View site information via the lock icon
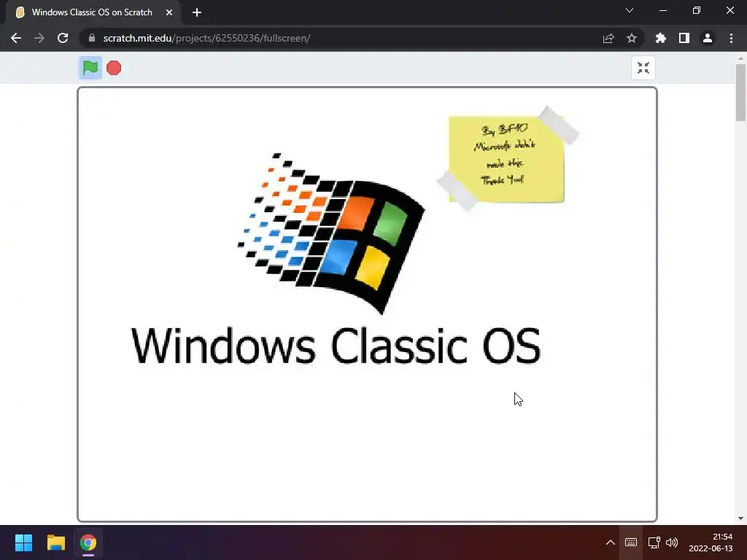Image resolution: width=747 pixels, height=560 pixels. [x=92, y=38]
